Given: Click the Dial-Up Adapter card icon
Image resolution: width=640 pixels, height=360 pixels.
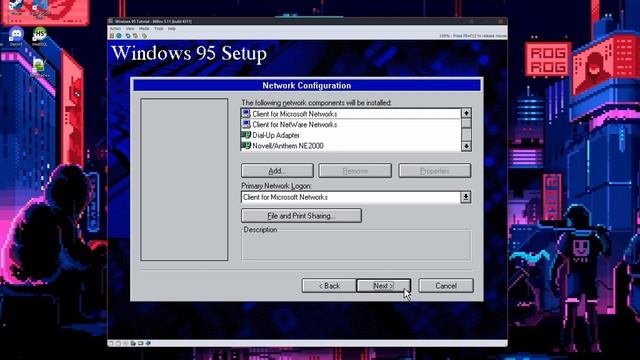Looking at the screenshot, I should coord(246,135).
